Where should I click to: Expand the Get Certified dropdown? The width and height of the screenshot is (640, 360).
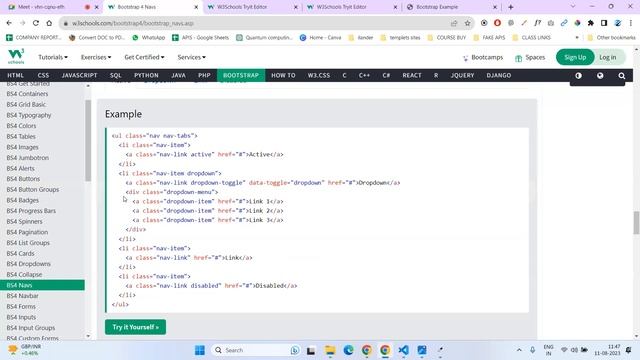pos(144,57)
